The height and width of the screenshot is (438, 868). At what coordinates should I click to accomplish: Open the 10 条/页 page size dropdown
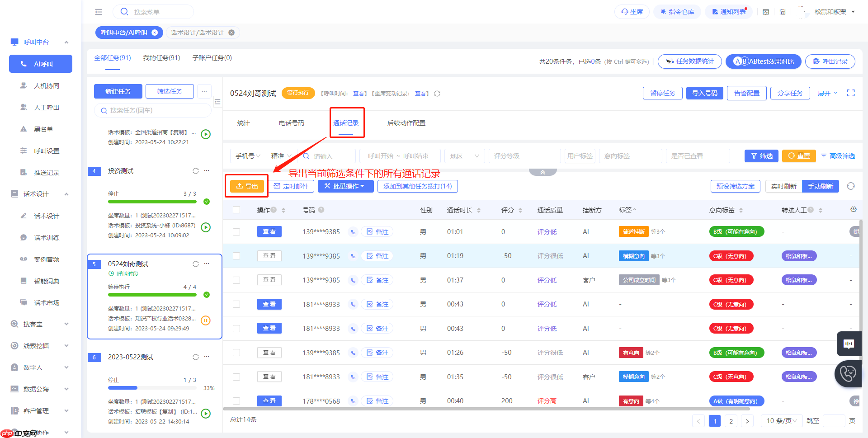(782, 421)
